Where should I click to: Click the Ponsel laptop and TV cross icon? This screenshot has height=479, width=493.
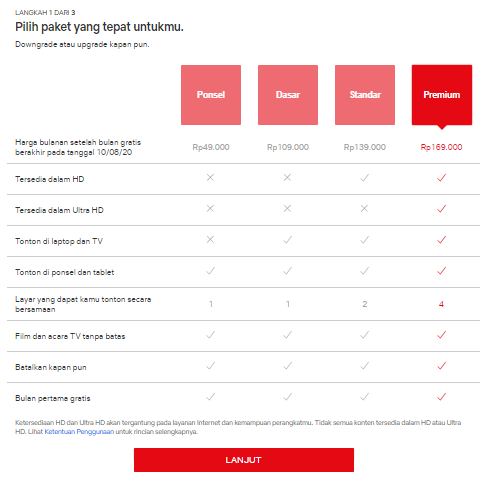pos(210,240)
